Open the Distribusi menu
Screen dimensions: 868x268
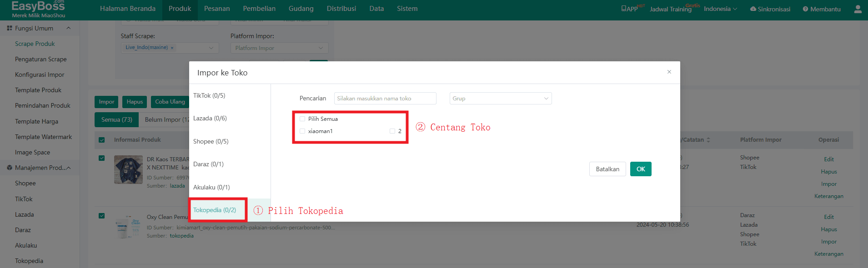click(x=341, y=9)
